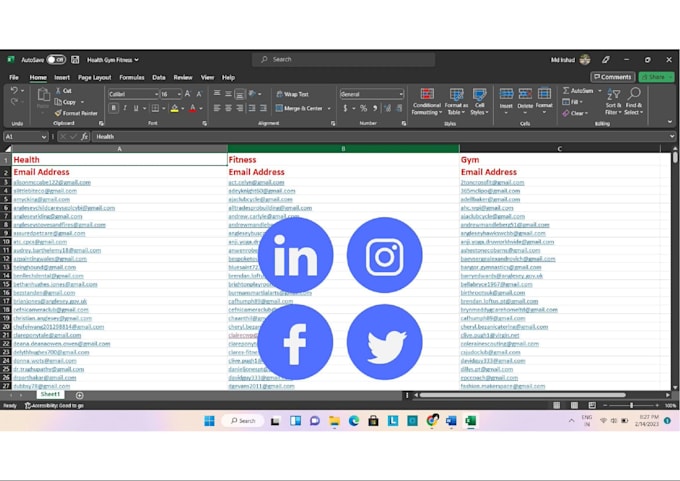The height and width of the screenshot is (481, 680).
Task: Select Middle Align icon
Action: point(228,94)
